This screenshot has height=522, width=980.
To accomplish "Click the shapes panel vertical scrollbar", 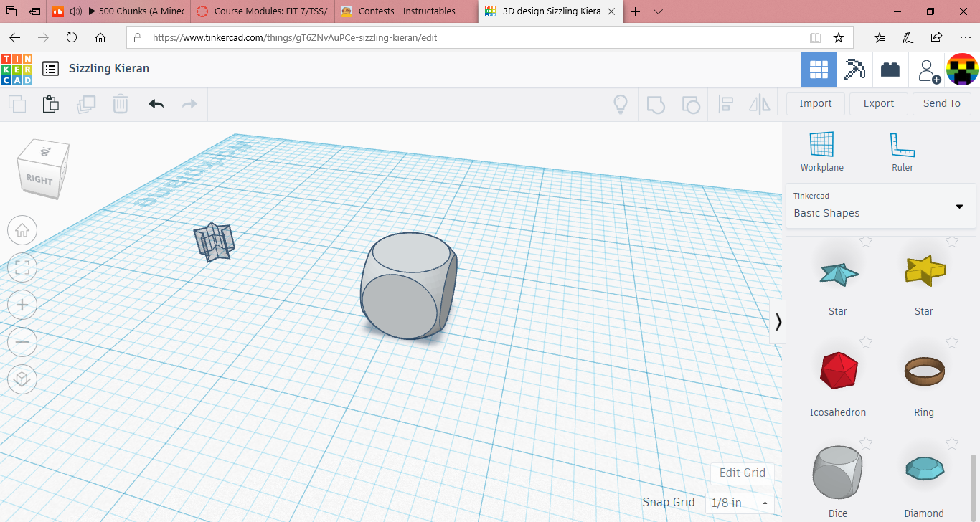I will pyautogui.click(x=974, y=488).
